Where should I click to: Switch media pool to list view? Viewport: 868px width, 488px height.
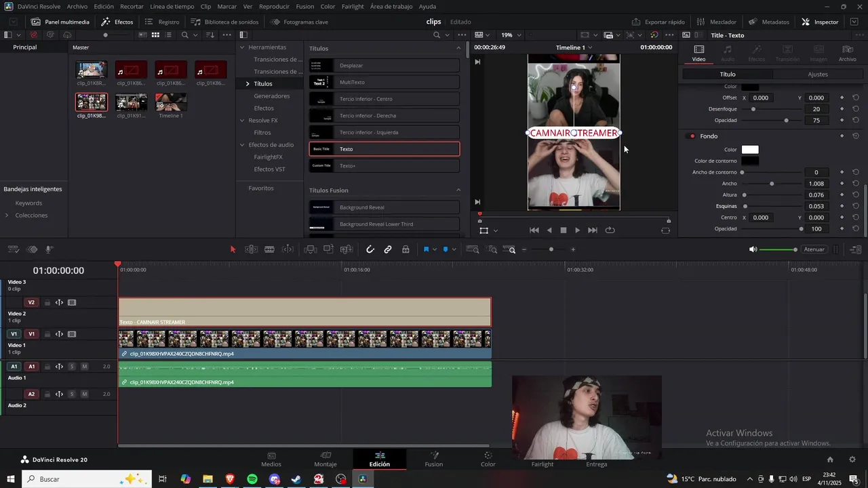pyautogui.click(x=168, y=35)
